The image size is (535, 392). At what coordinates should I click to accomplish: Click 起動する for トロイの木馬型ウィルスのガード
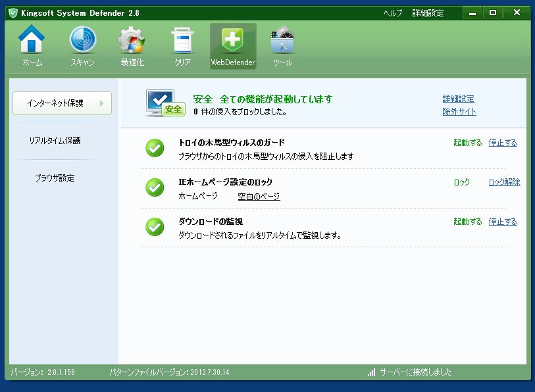click(x=468, y=143)
